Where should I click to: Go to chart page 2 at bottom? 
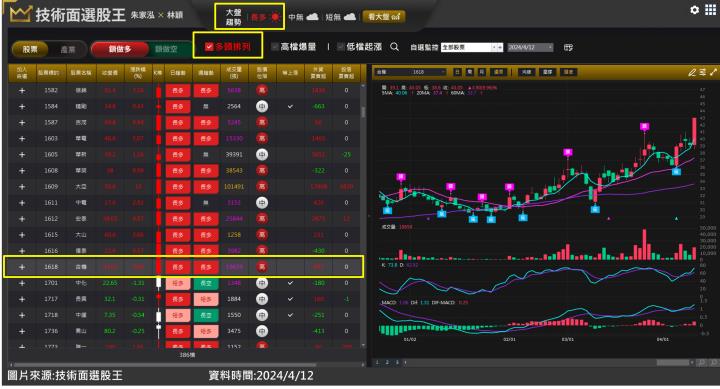[387, 363]
